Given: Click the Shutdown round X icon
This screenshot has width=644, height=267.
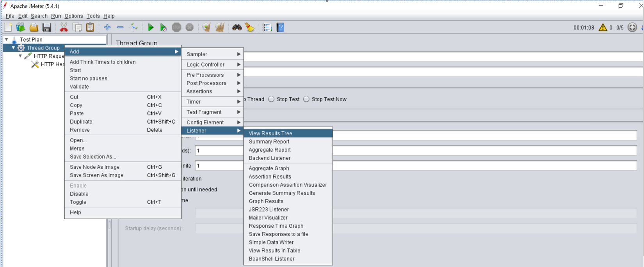Looking at the screenshot, I should pyautogui.click(x=190, y=27).
